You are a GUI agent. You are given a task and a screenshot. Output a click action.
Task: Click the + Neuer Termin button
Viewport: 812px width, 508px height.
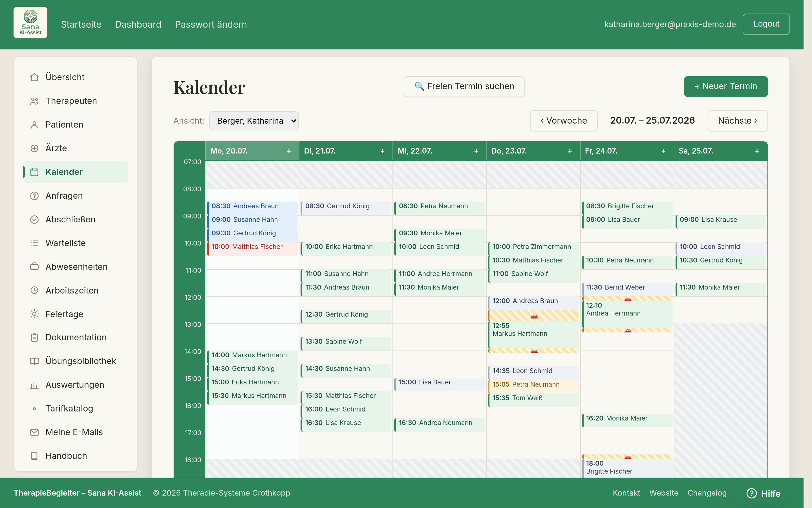(x=726, y=87)
